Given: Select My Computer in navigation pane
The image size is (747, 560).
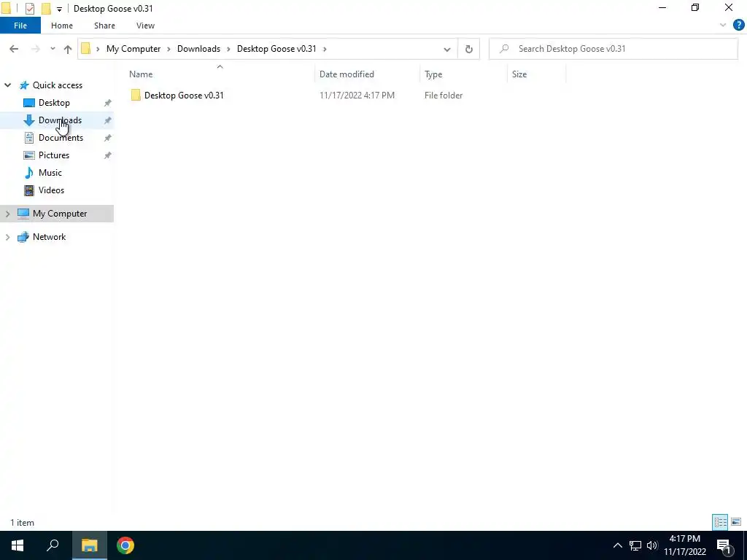Looking at the screenshot, I should 60,214.
